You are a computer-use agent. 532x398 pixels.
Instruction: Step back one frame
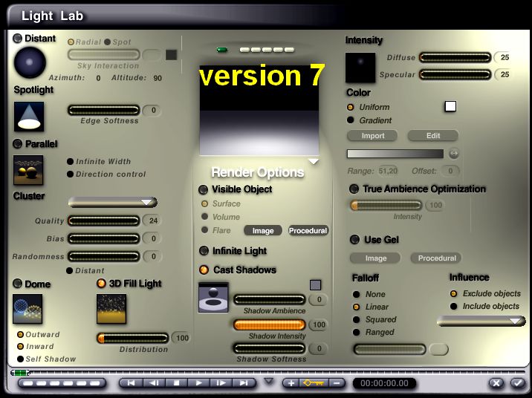click(154, 383)
